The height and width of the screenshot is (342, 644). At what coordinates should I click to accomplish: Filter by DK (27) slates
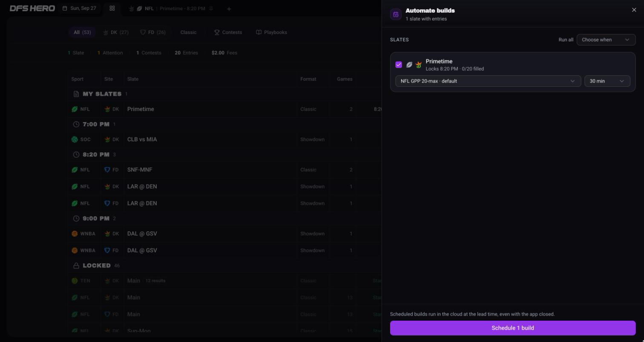tap(116, 32)
